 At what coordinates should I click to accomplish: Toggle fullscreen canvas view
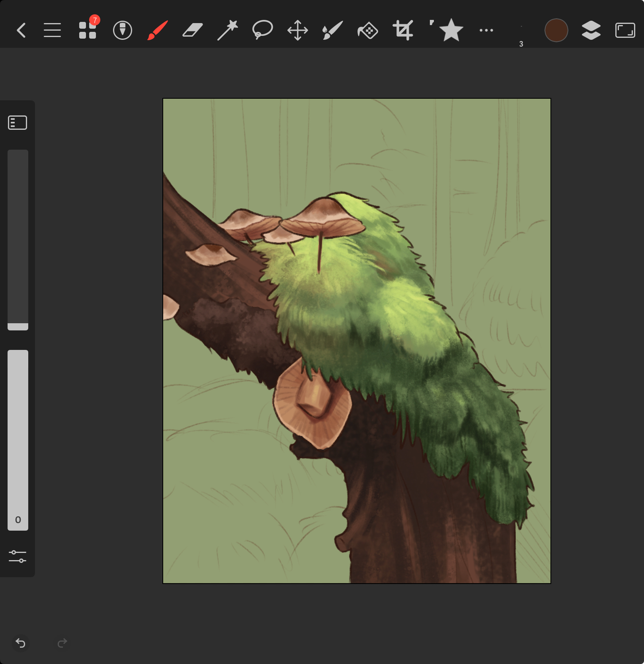(x=625, y=30)
